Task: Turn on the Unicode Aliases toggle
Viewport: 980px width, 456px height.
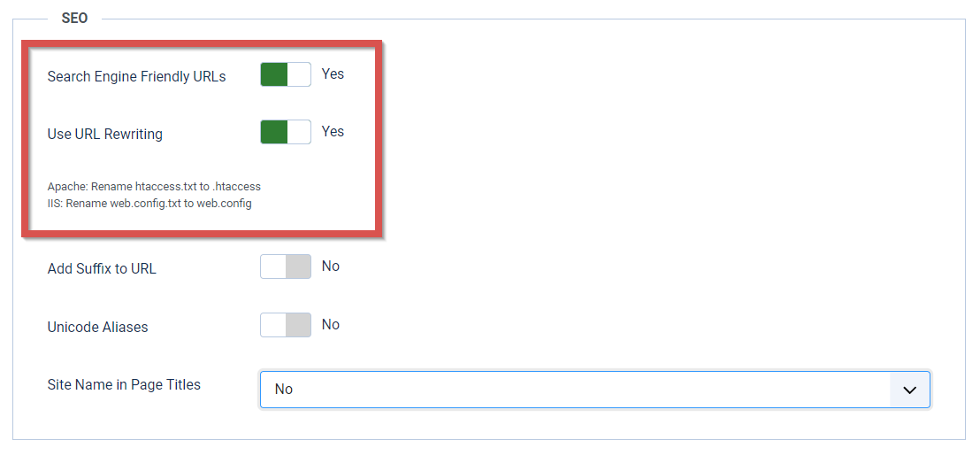Action: click(286, 325)
